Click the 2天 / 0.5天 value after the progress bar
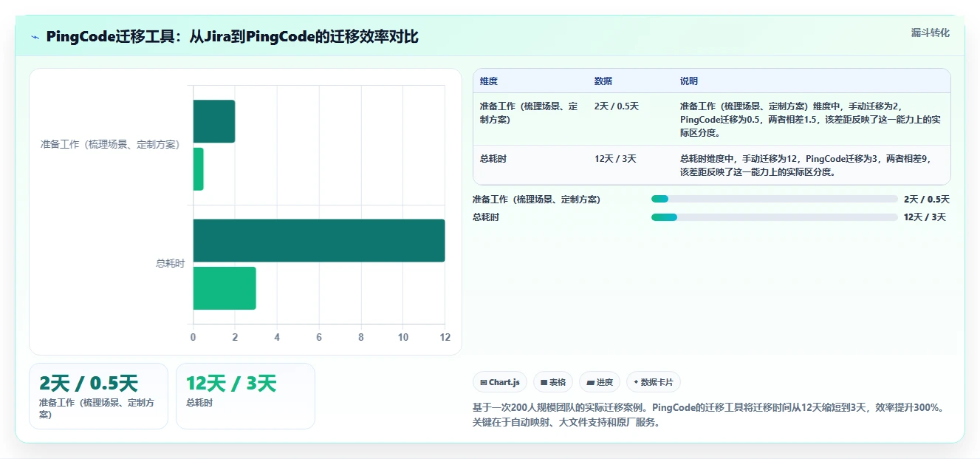980x459 pixels. pyautogui.click(x=926, y=200)
